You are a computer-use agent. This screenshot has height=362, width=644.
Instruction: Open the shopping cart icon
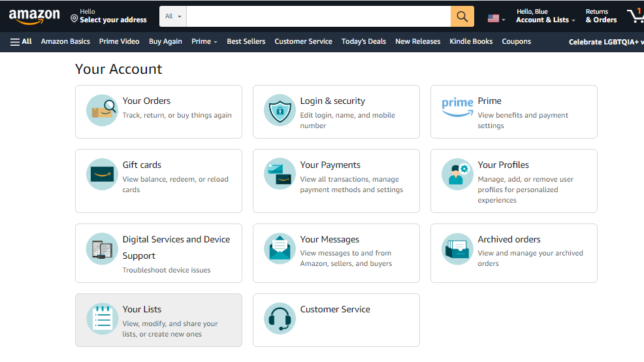tap(636, 16)
